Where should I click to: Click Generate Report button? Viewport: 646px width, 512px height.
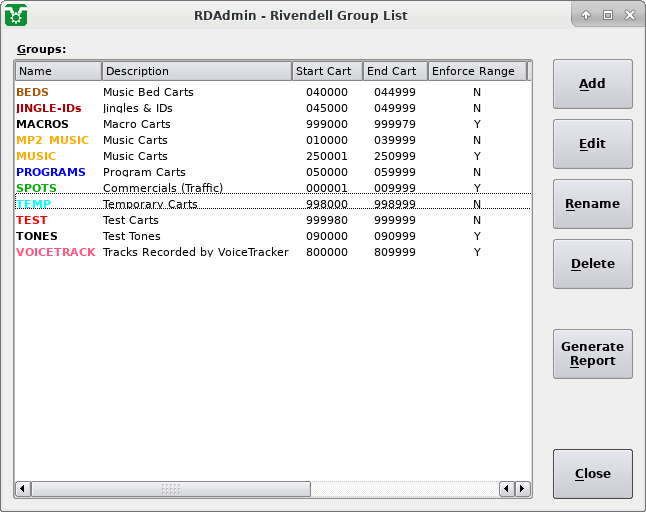coord(592,354)
